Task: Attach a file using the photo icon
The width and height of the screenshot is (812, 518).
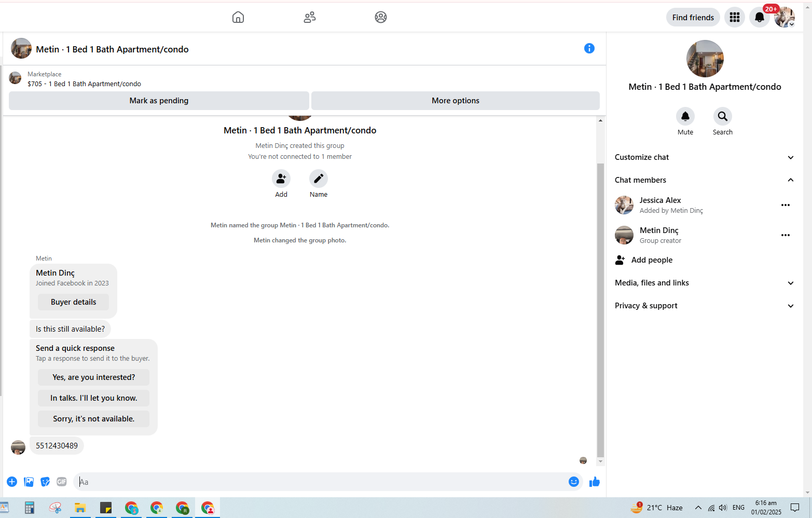Action: point(29,482)
